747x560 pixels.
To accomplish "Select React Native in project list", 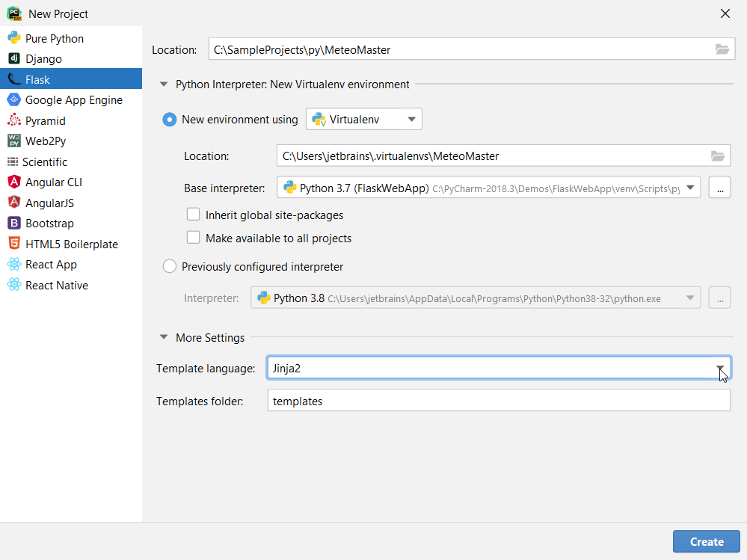I will (56, 286).
